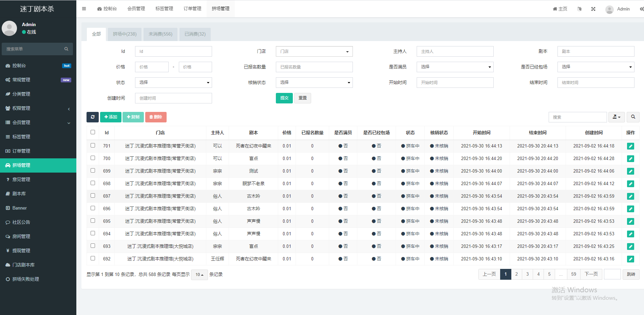Open the page size dropdown showing 10
Viewport: 644px width, 315px height.
coord(199,275)
